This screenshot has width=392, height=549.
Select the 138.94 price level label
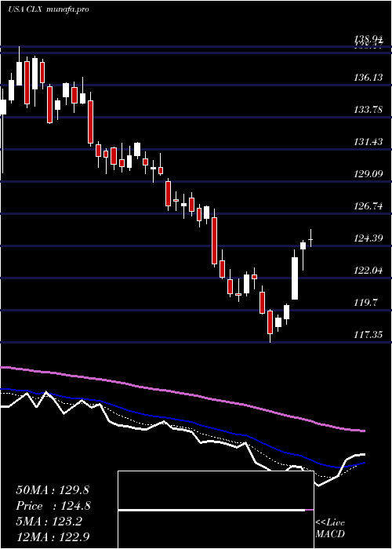click(368, 38)
